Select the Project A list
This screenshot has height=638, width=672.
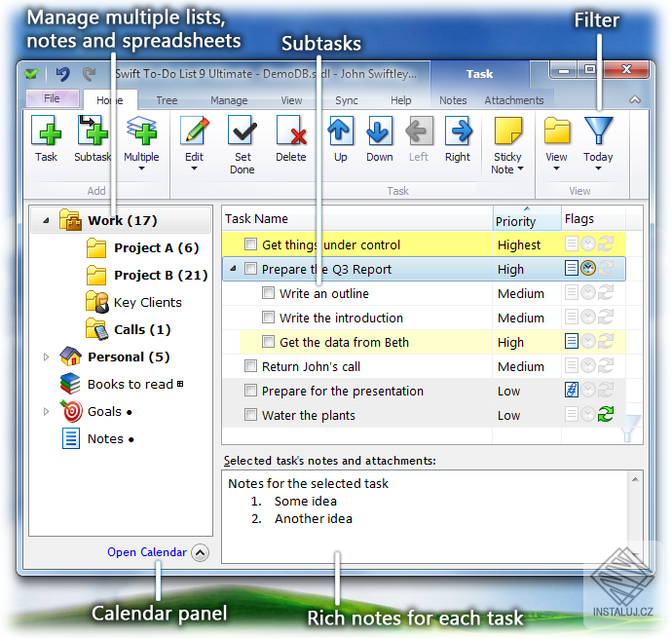pos(143,247)
